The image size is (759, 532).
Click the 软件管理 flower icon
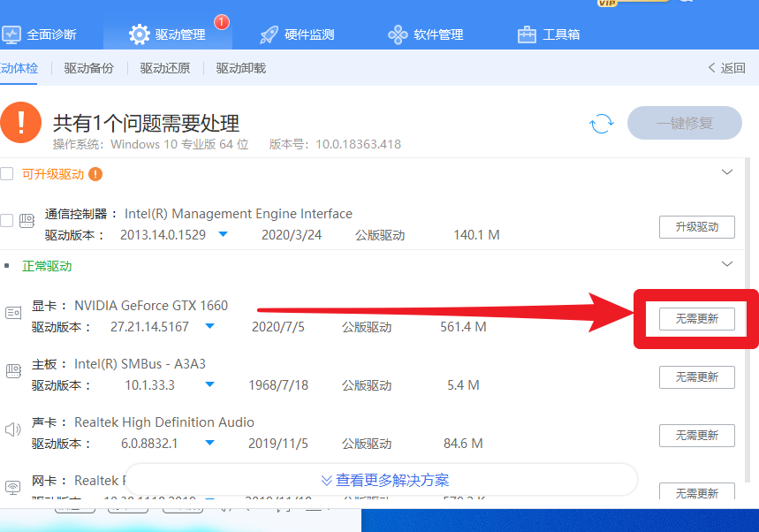[x=398, y=34]
